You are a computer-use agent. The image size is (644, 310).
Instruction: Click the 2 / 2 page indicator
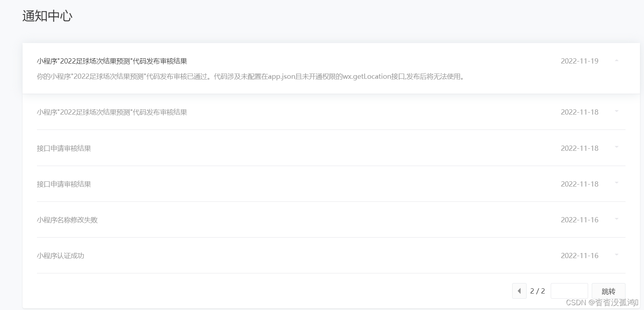click(537, 291)
